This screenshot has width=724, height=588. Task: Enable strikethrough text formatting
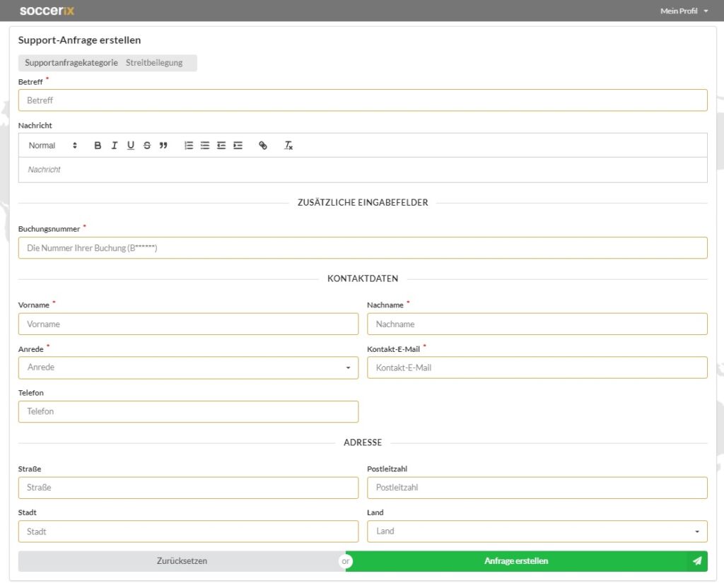147,146
